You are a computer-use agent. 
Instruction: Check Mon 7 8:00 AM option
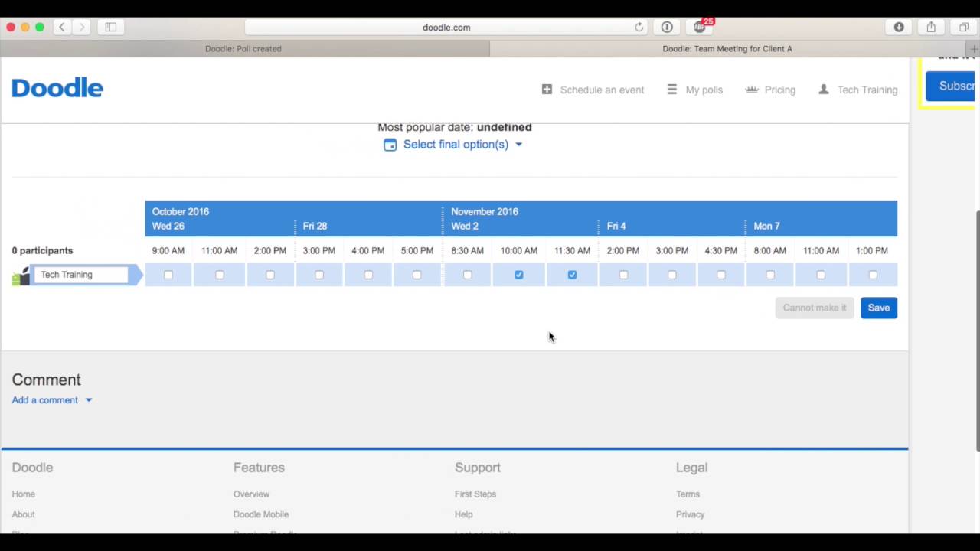(x=770, y=275)
